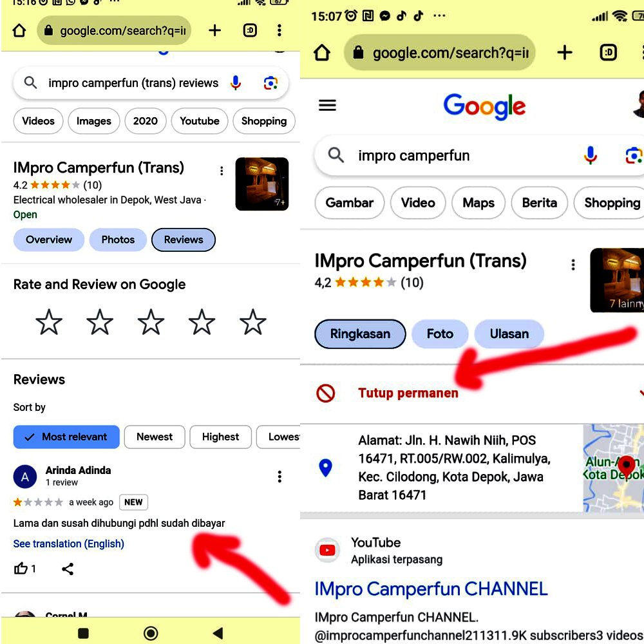Open the browser three-dot menu on left
Image resolution: width=644 pixels, height=644 pixels.
click(279, 31)
